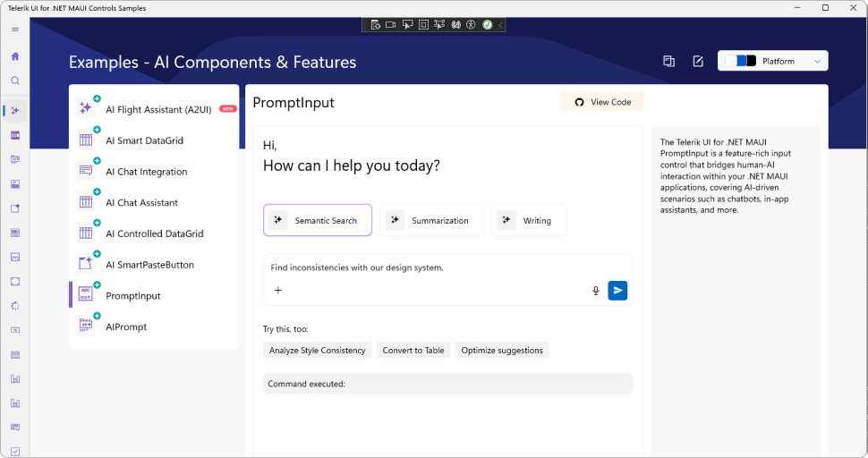This screenshot has width=868, height=458.
Task: Click the "Try this, too:" label
Action: click(x=285, y=329)
